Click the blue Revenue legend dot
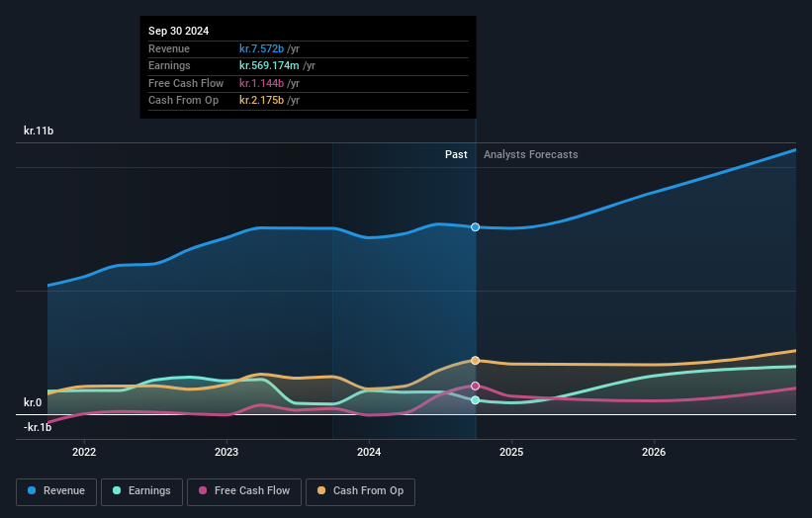Image resolution: width=812 pixels, height=518 pixels. pyautogui.click(x=32, y=490)
